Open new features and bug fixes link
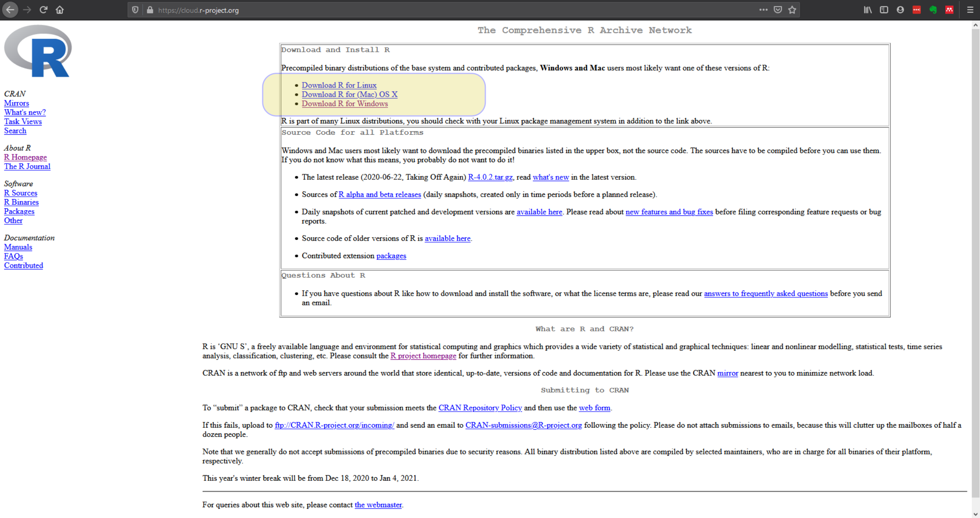This screenshot has height=518, width=980. pos(669,212)
